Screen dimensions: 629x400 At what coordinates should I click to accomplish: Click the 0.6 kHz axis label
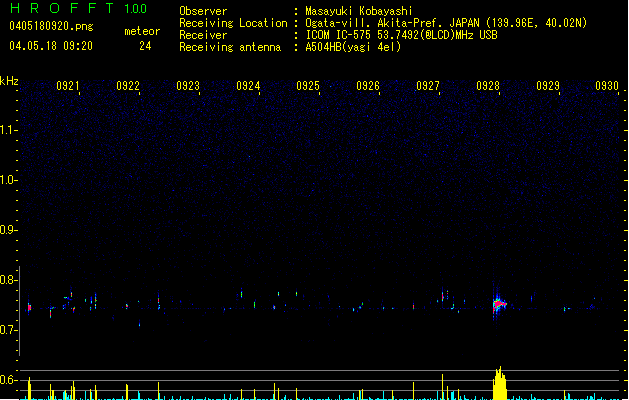click(8, 380)
